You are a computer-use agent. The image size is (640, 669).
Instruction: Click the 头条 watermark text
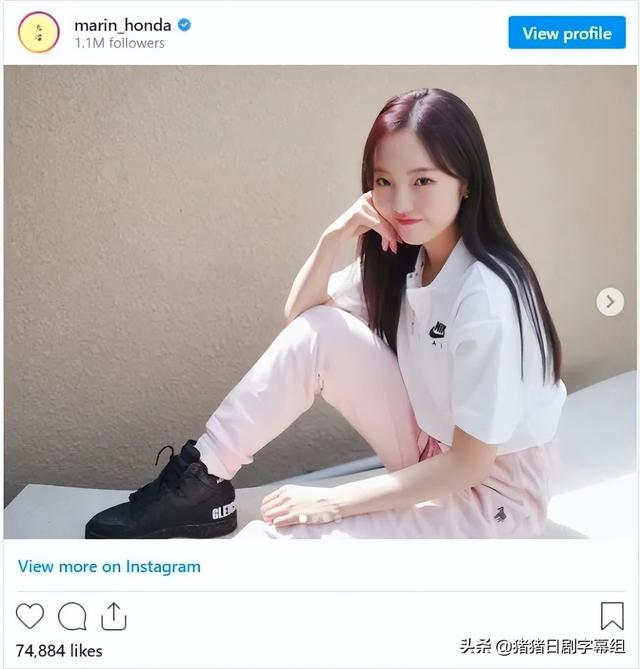click(x=475, y=646)
